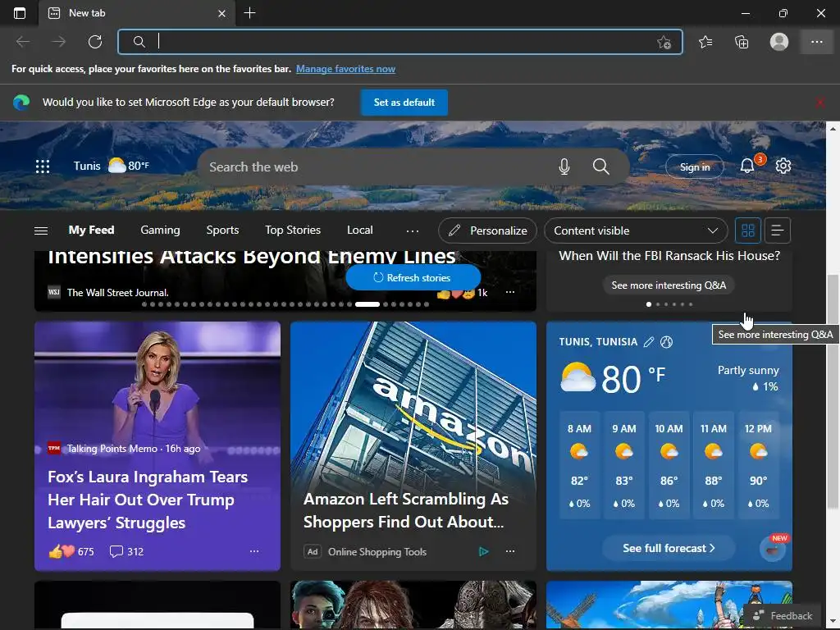Viewport: 840px width, 630px height.
Task: Click Refresh stories button
Action: pos(413,277)
